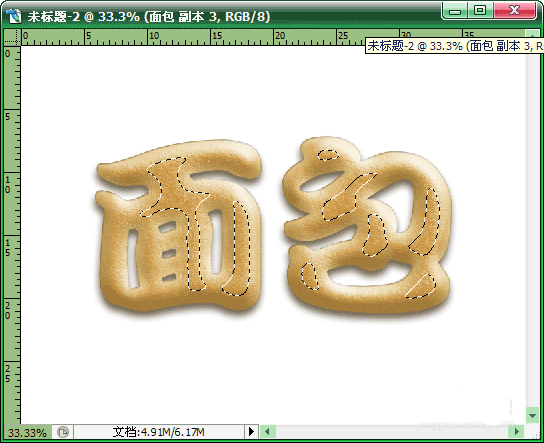Click the horizontal scrollbar right arrow
This screenshot has width=544, height=443.
[x=517, y=432]
